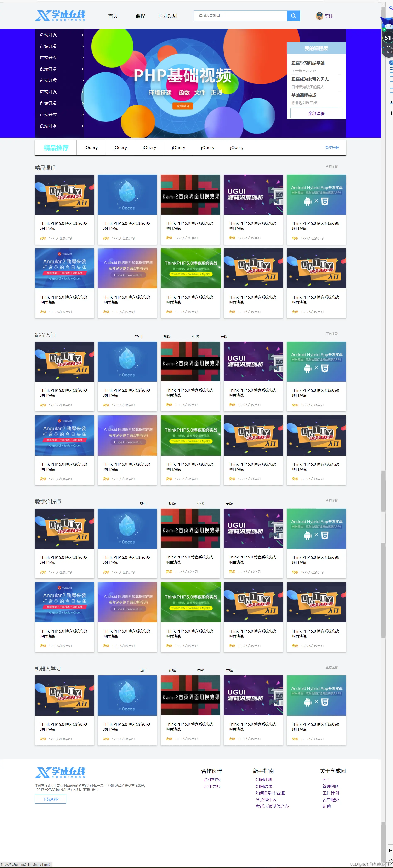Open the 课程 navigation item
393x868 pixels.
tap(140, 16)
